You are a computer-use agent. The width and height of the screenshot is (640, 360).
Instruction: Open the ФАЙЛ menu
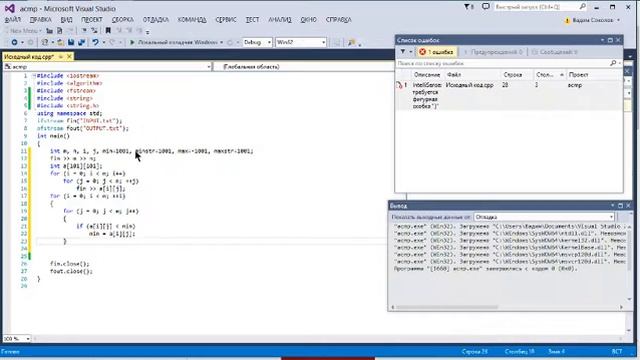pyautogui.click(x=13, y=20)
